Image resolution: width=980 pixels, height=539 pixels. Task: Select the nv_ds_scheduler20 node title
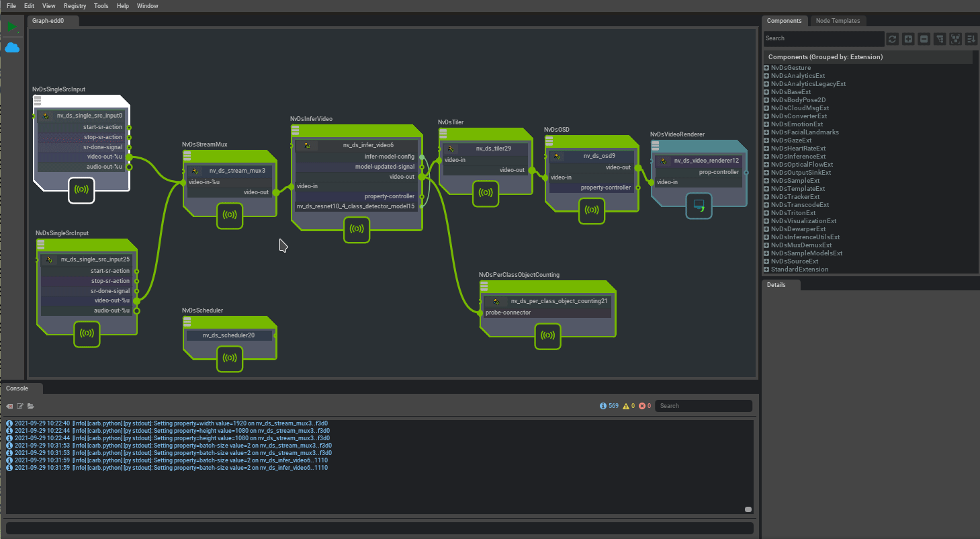coord(228,335)
